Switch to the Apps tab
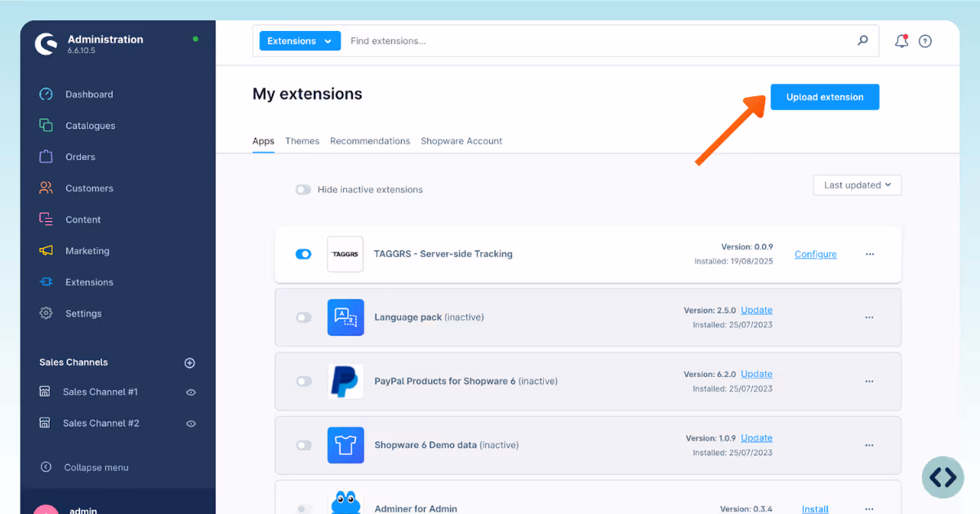 (263, 141)
